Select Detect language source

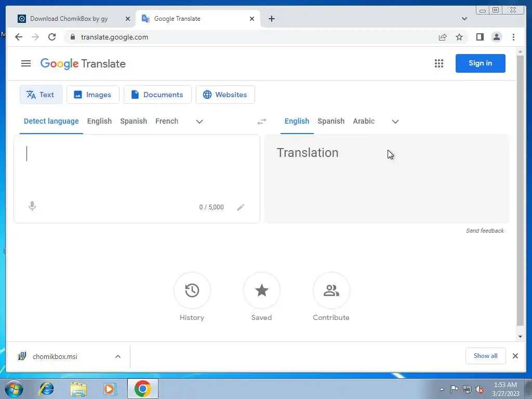click(x=51, y=121)
